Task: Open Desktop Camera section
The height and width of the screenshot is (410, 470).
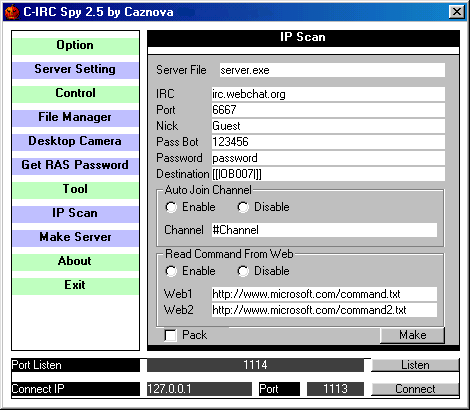Action: tap(75, 142)
